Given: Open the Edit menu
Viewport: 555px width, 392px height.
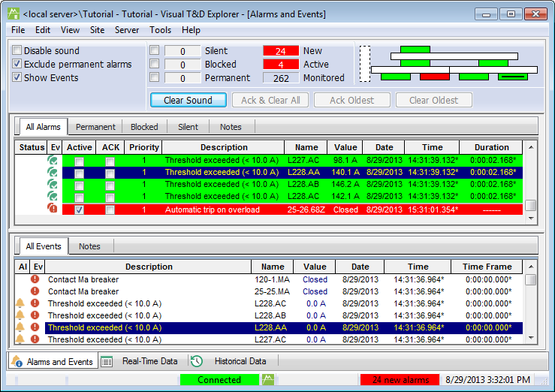Looking at the screenshot, I should coord(43,30).
